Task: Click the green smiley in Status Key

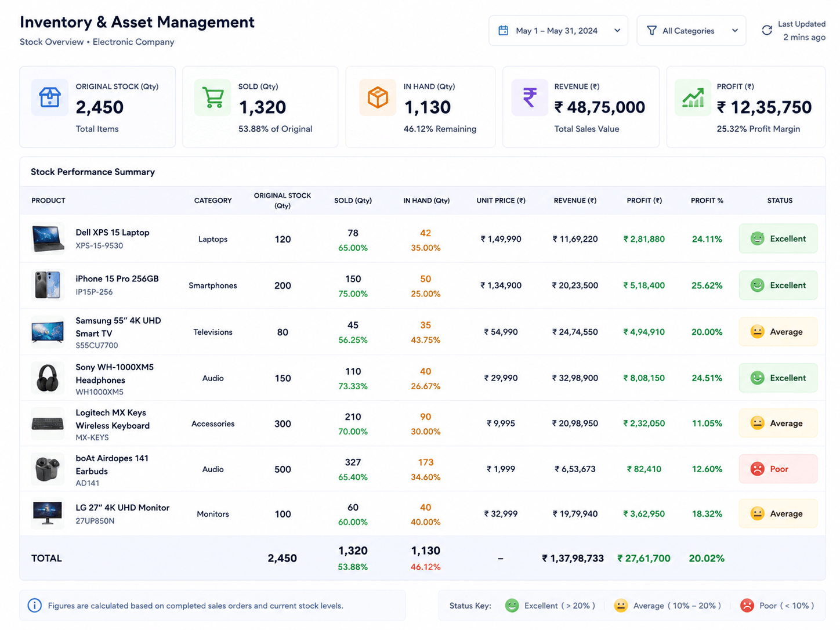Action: point(512,606)
